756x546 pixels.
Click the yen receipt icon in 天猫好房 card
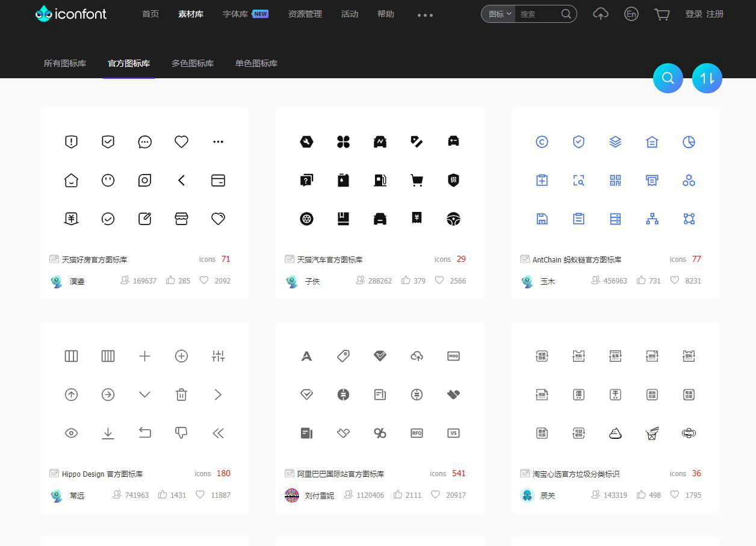tap(71, 219)
